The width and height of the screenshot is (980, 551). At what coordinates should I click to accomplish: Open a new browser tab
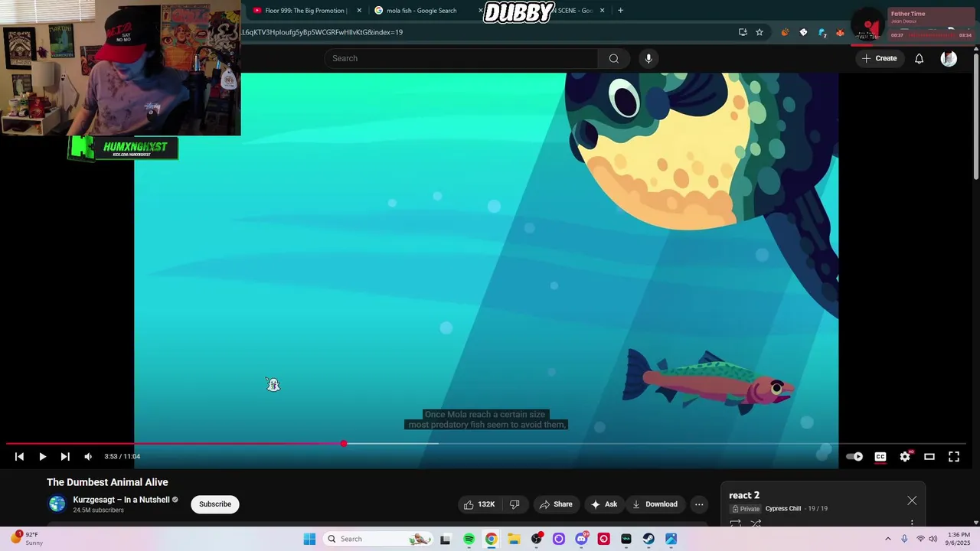click(620, 11)
